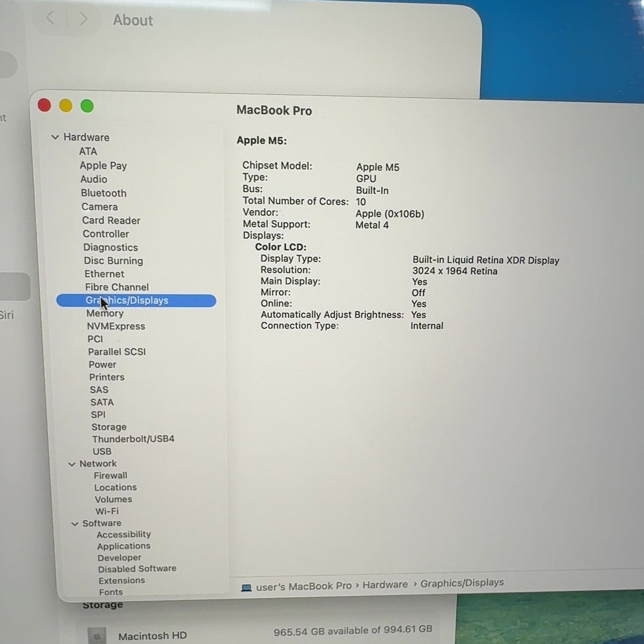Go back in the About window
Image resolution: width=644 pixels, height=644 pixels.
point(50,18)
